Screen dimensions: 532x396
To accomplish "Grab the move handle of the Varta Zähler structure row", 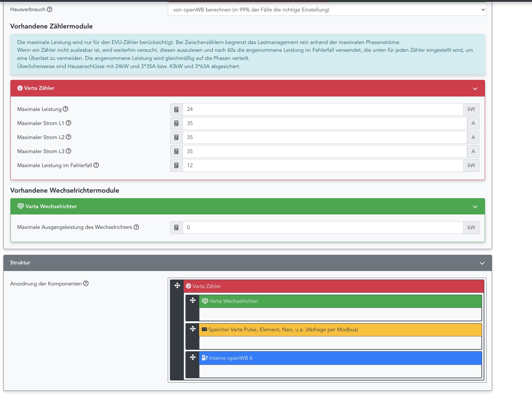I will [x=177, y=285].
